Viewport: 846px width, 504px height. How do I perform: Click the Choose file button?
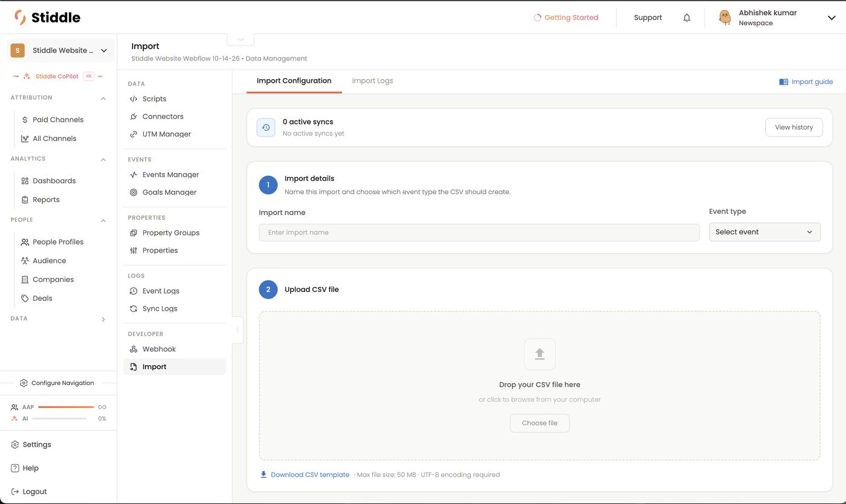tap(540, 423)
